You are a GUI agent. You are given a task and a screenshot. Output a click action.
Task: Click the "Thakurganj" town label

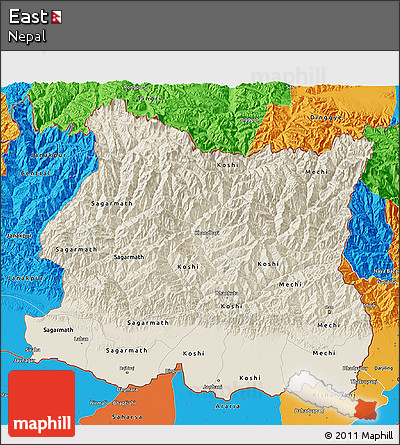click(364, 382)
